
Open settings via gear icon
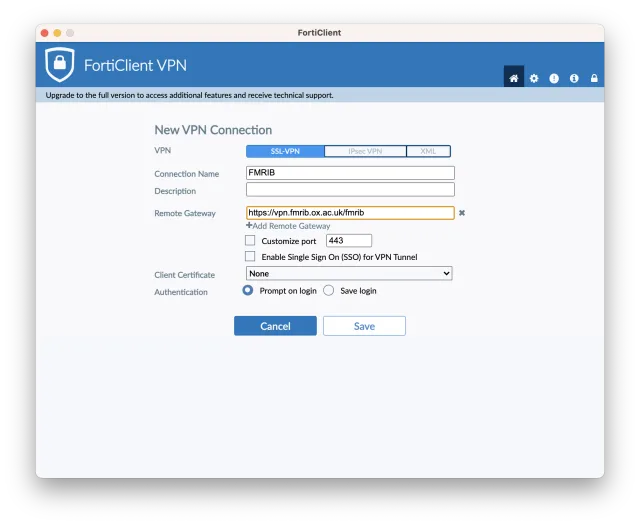pos(534,78)
